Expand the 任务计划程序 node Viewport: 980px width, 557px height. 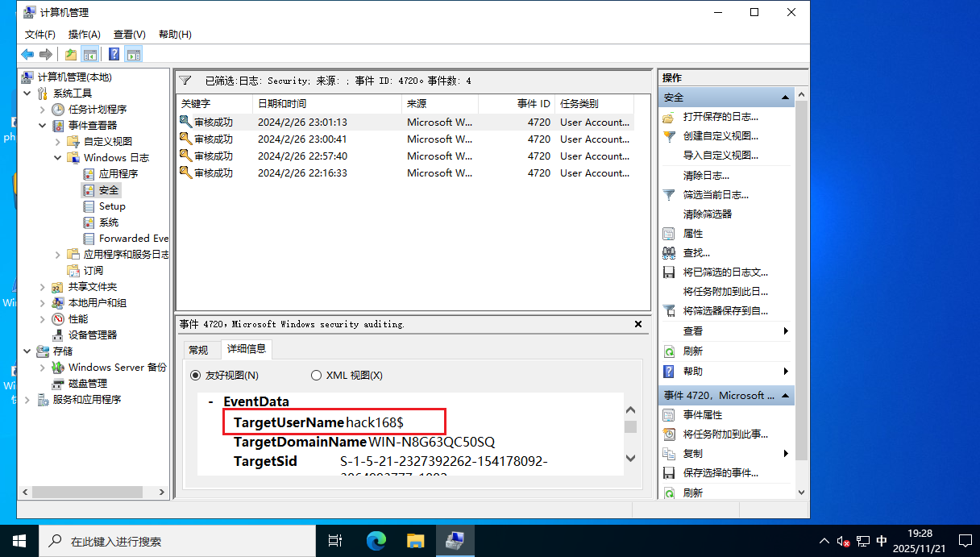coord(43,109)
